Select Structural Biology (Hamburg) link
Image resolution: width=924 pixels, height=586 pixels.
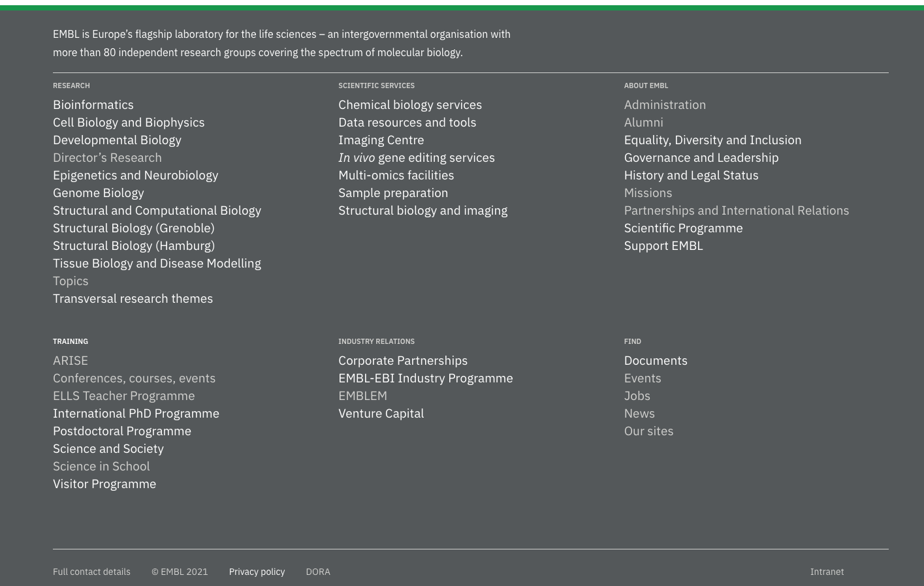[x=134, y=245]
